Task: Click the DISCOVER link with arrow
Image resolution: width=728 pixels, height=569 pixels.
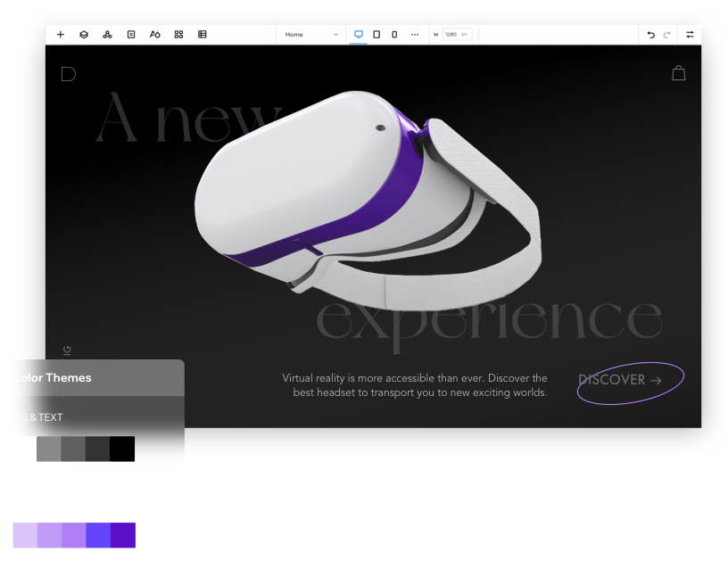Action: 620,380
